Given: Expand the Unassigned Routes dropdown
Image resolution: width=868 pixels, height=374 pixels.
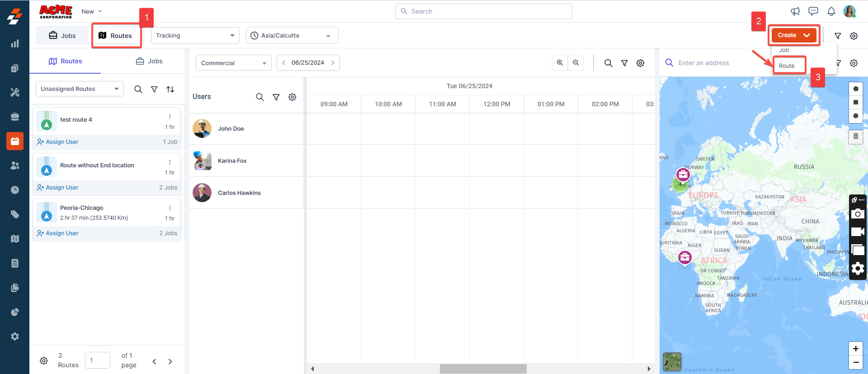Looking at the screenshot, I should 80,89.
